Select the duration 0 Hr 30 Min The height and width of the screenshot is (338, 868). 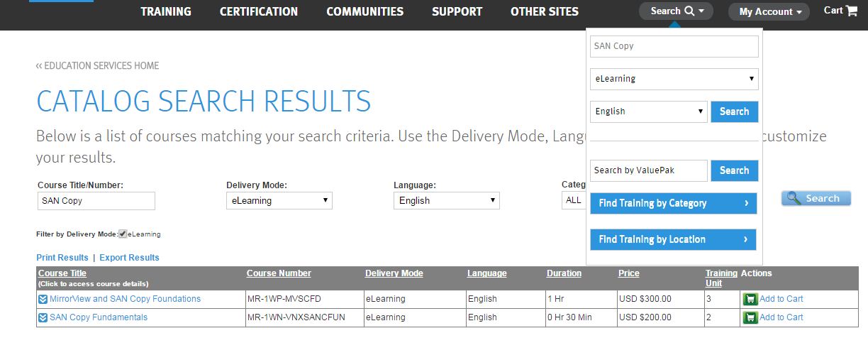[x=569, y=317]
